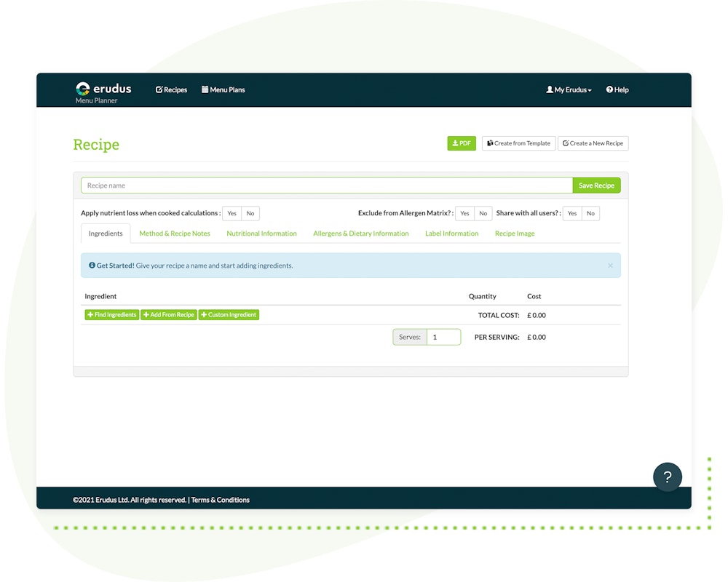Expand the My Erudus dropdown
The image size is (728, 582).
(569, 89)
